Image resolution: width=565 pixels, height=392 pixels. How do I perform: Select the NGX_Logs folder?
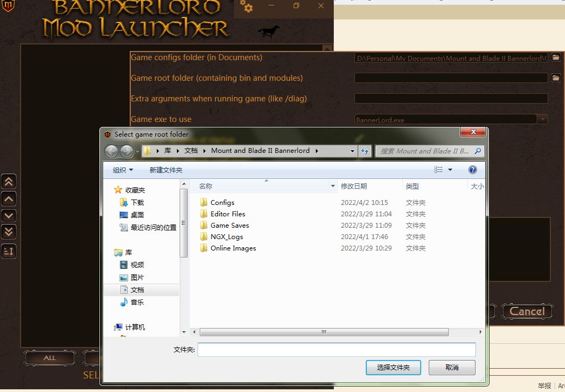(227, 237)
